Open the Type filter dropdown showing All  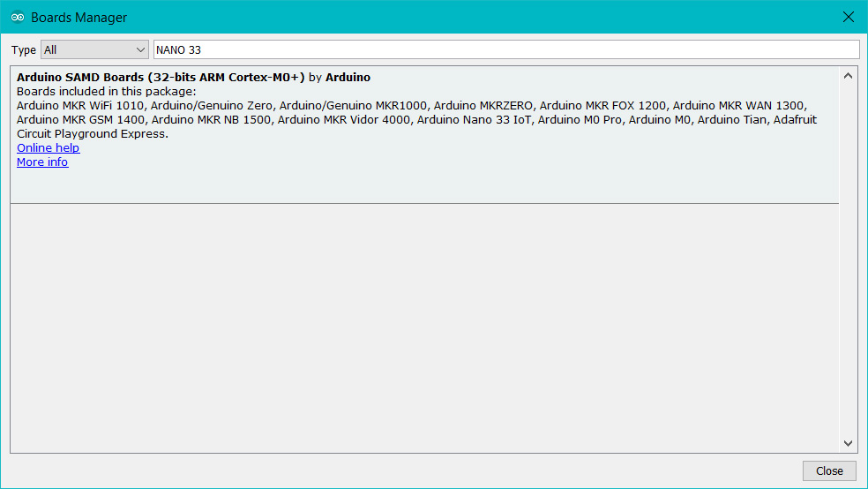click(93, 50)
